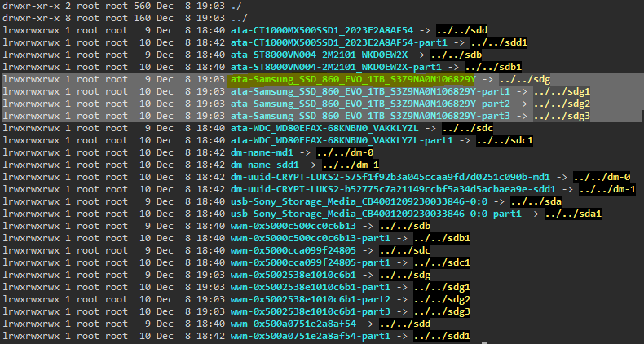Select wwn-0x5002538e1010c6b1-part1 entry
This screenshot has height=344, width=644.
coord(311,287)
